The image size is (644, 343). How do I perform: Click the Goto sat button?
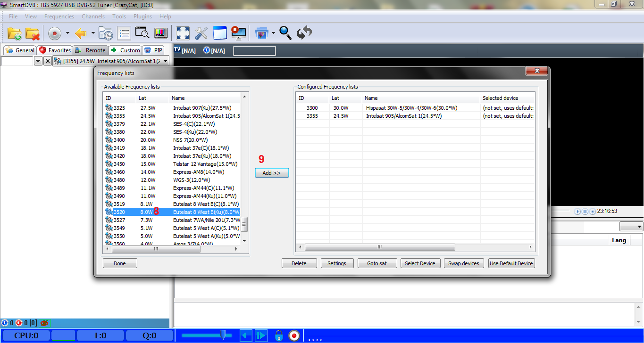pos(377,263)
